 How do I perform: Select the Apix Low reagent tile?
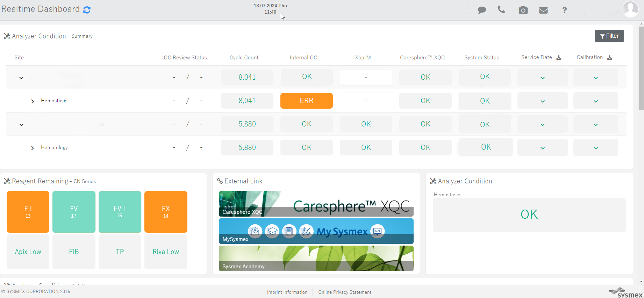tap(28, 252)
